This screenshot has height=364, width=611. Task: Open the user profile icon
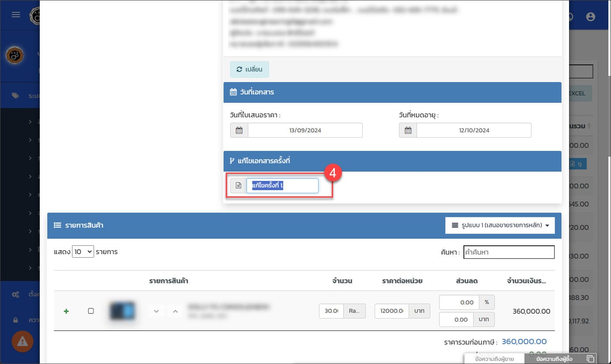(x=590, y=16)
